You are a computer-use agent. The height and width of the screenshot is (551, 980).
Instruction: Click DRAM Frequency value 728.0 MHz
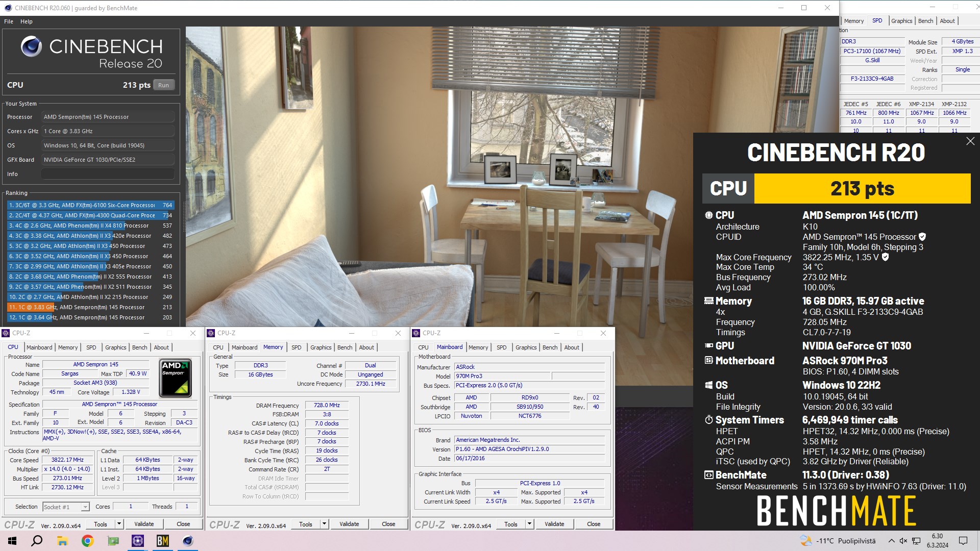[327, 405]
